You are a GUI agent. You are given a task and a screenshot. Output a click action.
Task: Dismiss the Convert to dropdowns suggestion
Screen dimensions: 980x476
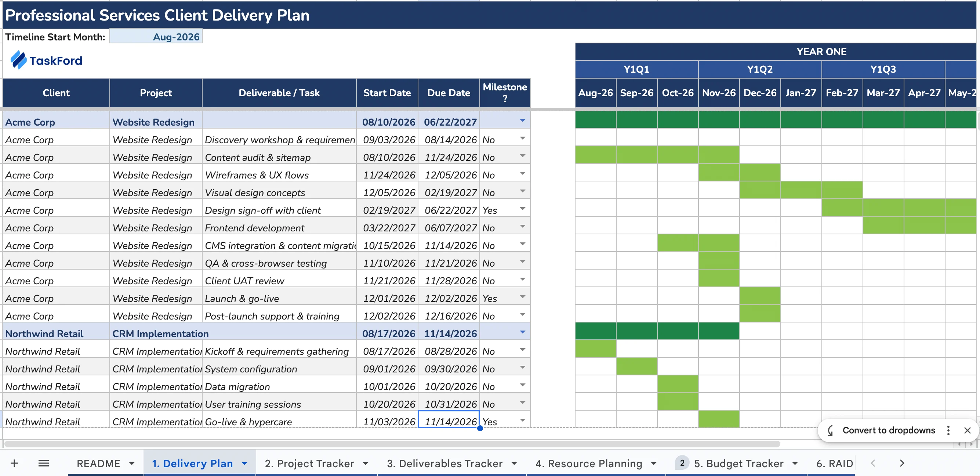967,430
